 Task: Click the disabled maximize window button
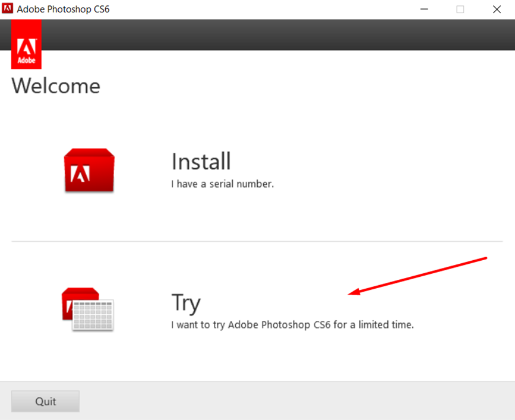click(460, 9)
